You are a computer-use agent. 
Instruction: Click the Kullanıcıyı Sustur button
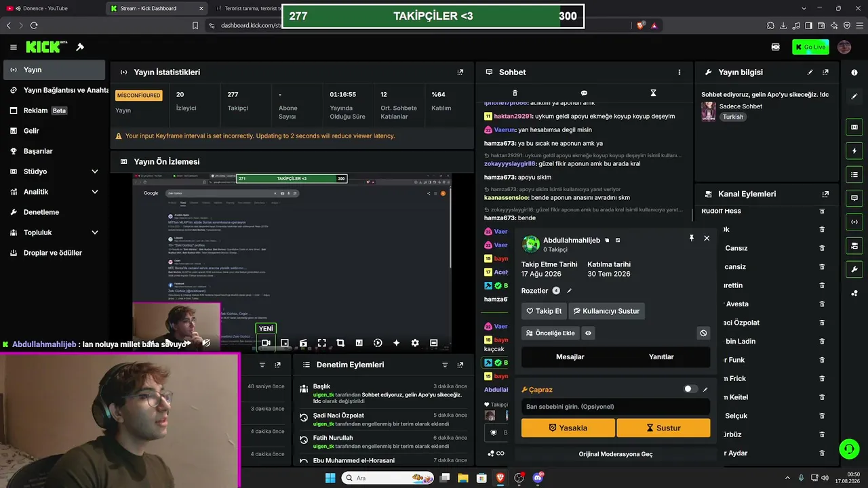(606, 311)
